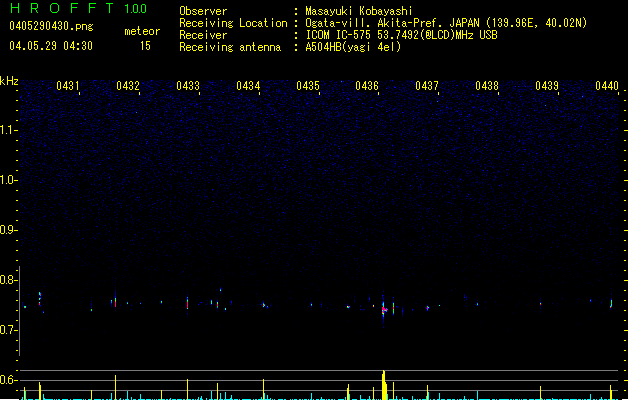Click the Receiving antenna label

point(230,47)
